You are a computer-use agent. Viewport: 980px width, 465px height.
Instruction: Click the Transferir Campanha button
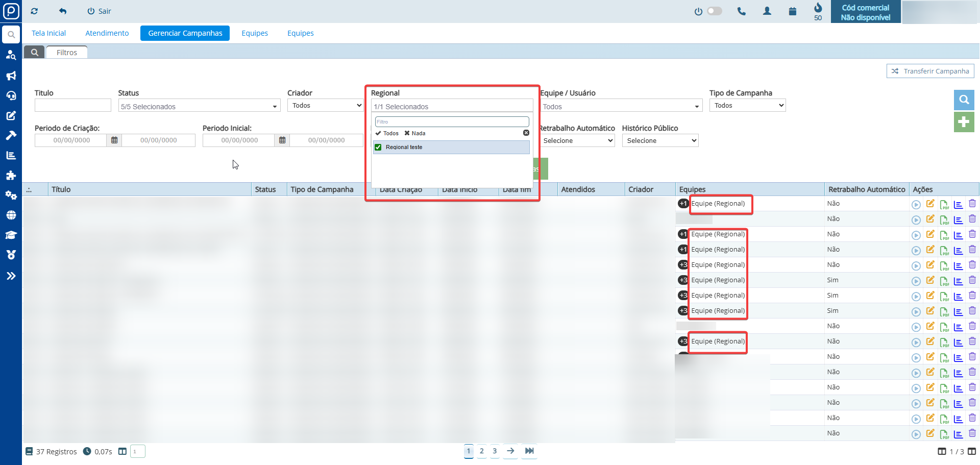pyautogui.click(x=930, y=71)
